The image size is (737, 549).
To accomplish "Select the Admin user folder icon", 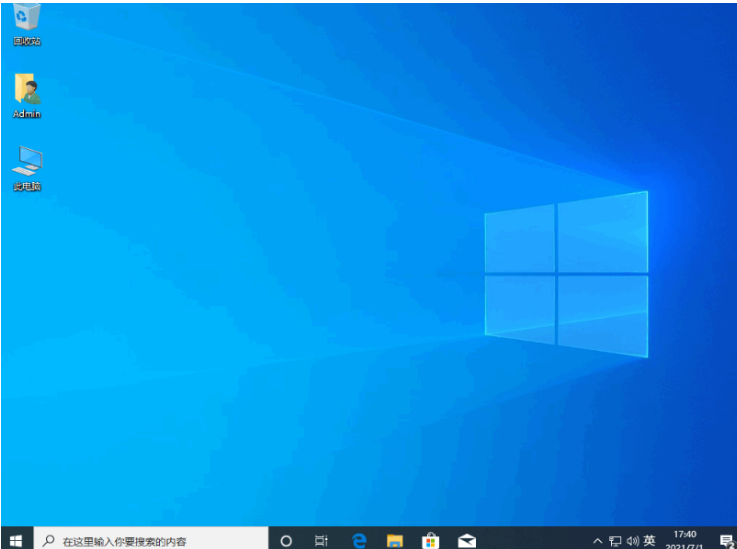I will [27, 94].
